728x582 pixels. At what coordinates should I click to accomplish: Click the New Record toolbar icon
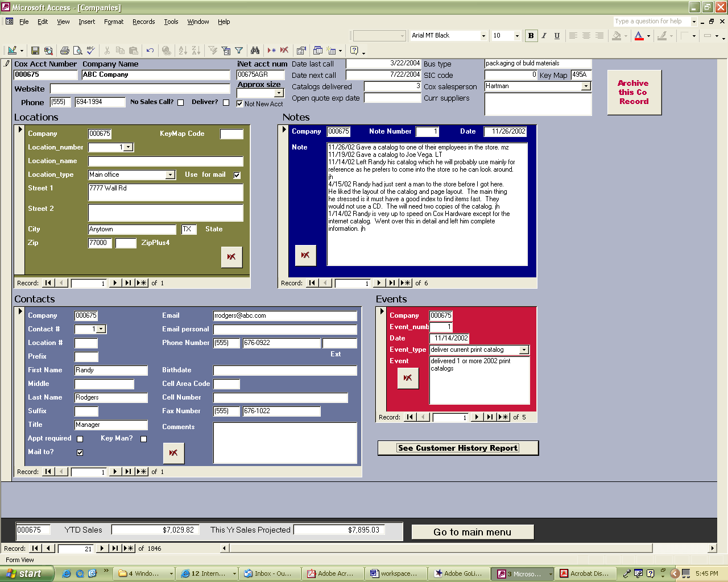click(272, 51)
